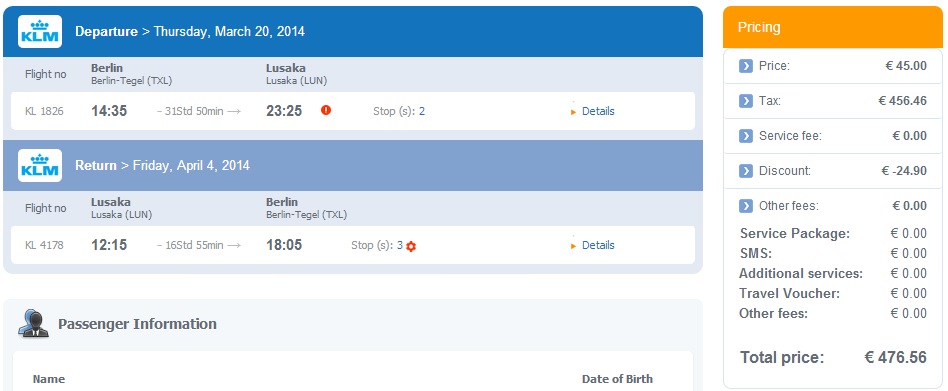The height and width of the screenshot is (391, 948).
Task: Expand the Price row arrow
Action: (745, 66)
